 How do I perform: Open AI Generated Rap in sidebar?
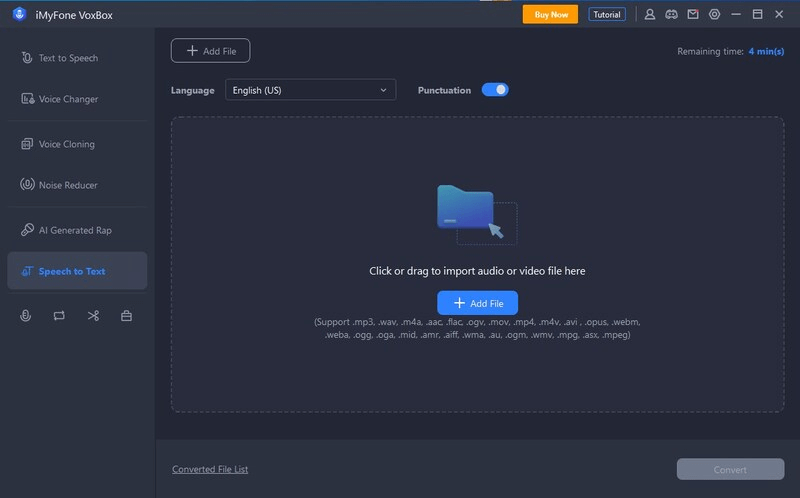pos(75,230)
